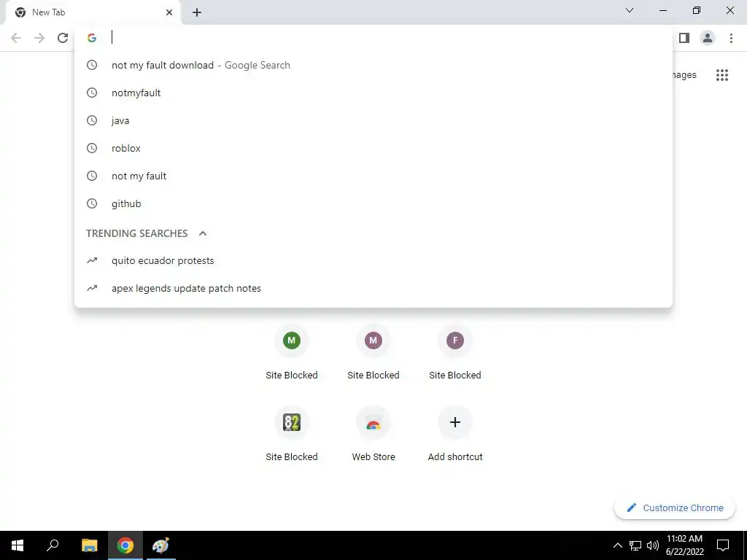Open the F Site Blocked shortcut
Screen dimensions: 747x560
(455, 352)
